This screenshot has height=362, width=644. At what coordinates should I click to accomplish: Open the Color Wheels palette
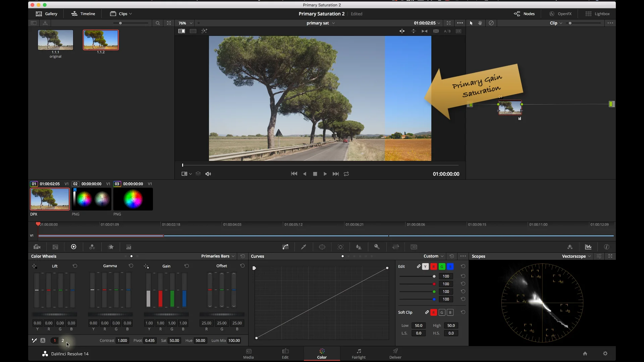point(74,247)
